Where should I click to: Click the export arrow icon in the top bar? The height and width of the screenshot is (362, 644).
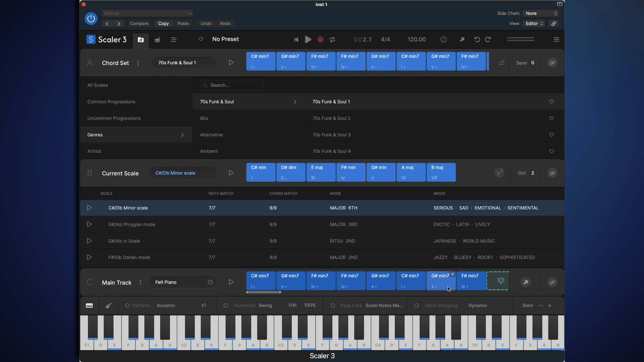462,40
